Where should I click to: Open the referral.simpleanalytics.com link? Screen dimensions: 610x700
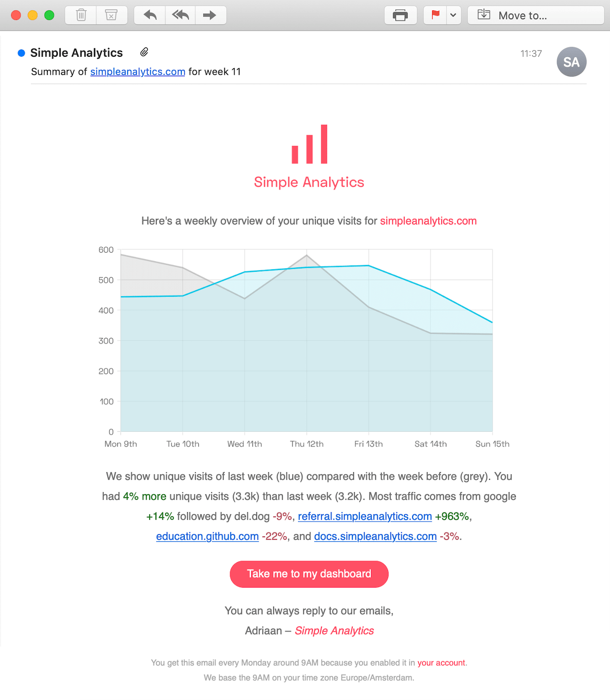point(365,516)
